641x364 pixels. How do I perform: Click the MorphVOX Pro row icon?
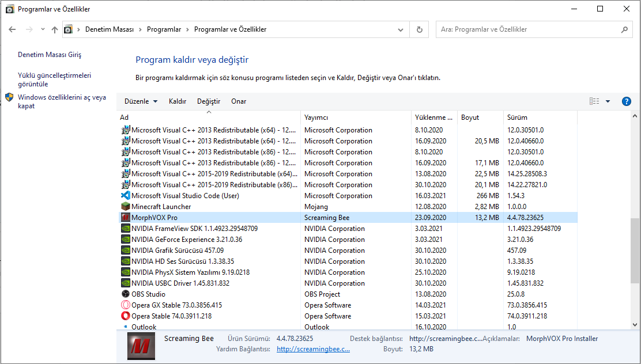pos(126,218)
